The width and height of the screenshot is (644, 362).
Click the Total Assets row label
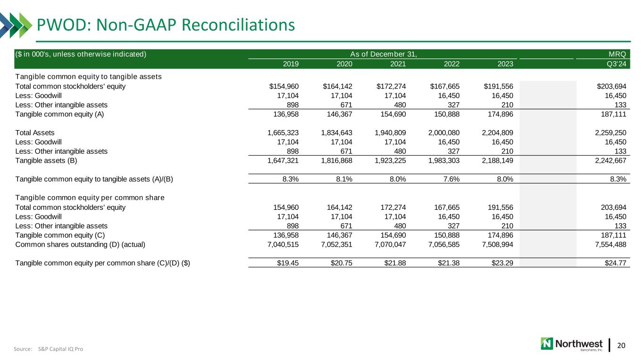pos(35,133)
